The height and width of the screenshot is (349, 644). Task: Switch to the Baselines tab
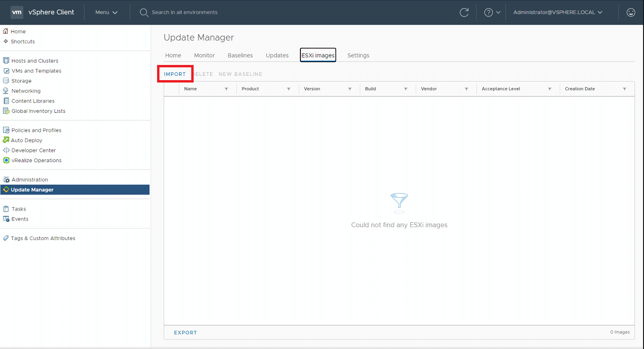[x=240, y=55]
